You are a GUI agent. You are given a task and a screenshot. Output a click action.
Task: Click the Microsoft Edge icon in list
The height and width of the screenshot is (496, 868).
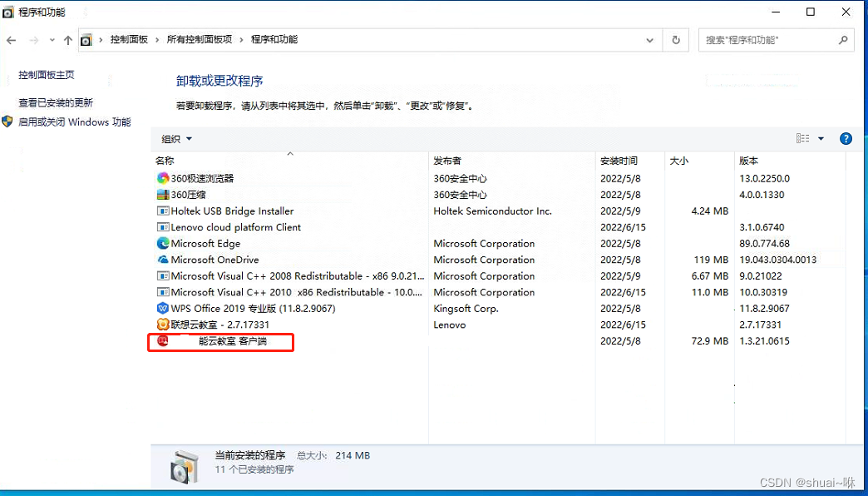163,244
